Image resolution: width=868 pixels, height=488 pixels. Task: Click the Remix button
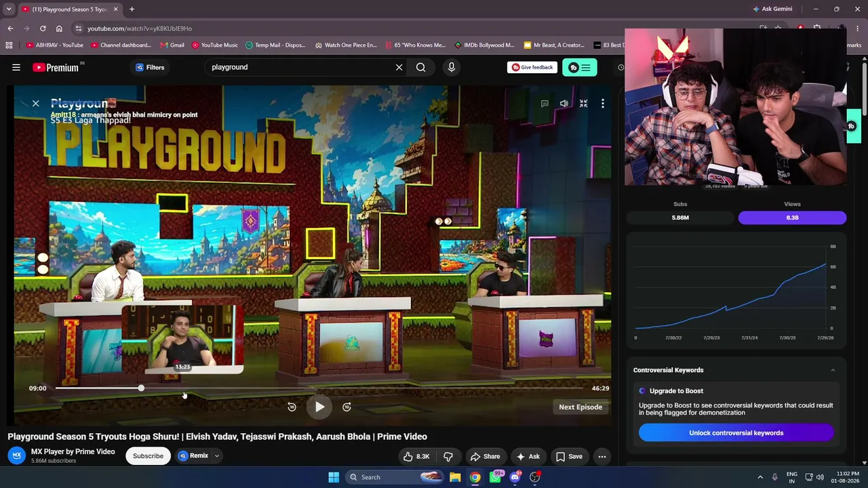pyautogui.click(x=193, y=455)
